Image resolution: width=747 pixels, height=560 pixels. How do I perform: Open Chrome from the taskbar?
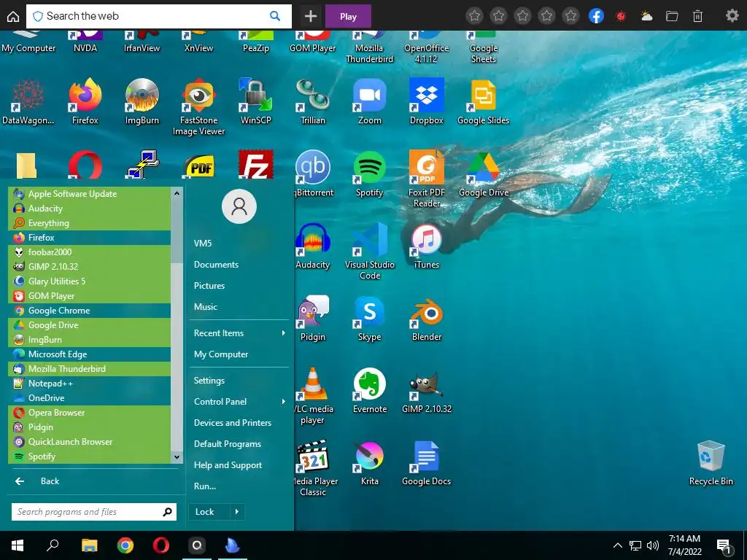125,545
